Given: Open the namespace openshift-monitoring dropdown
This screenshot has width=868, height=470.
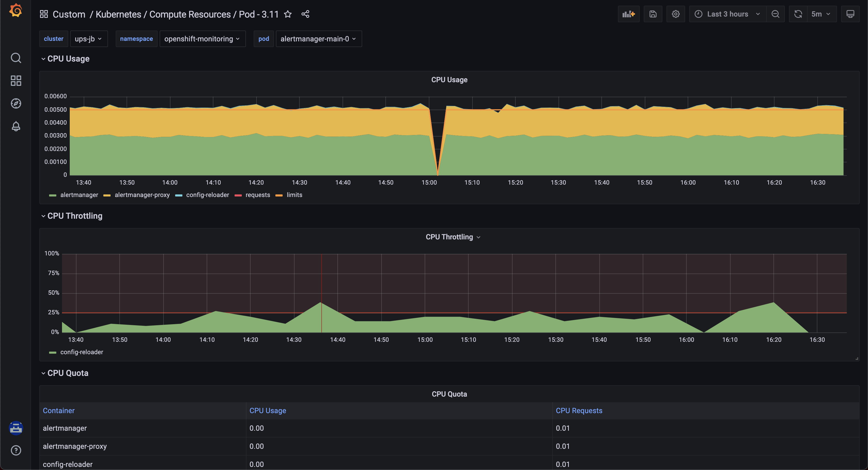Looking at the screenshot, I should (x=202, y=39).
